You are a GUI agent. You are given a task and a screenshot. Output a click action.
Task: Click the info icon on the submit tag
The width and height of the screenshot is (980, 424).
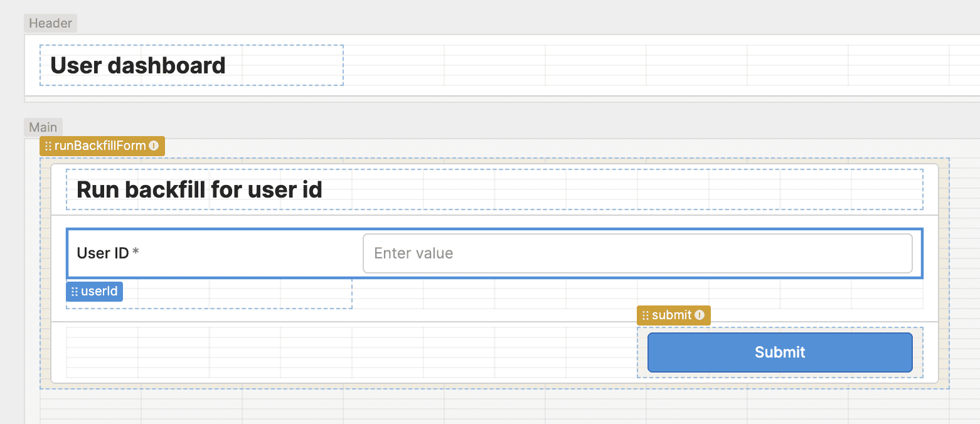(700, 315)
